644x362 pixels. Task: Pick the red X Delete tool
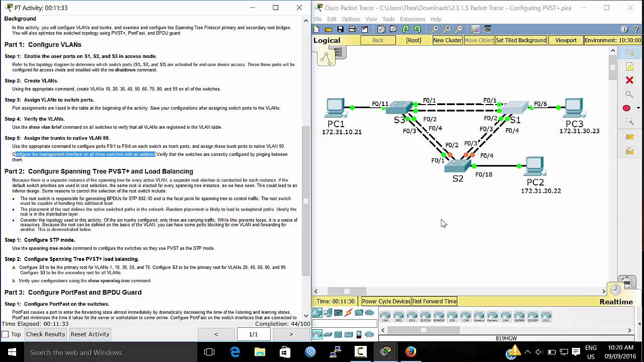(x=629, y=80)
